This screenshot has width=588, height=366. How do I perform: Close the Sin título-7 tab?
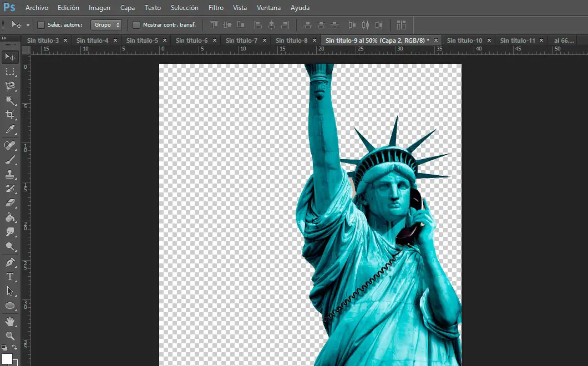pos(265,40)
